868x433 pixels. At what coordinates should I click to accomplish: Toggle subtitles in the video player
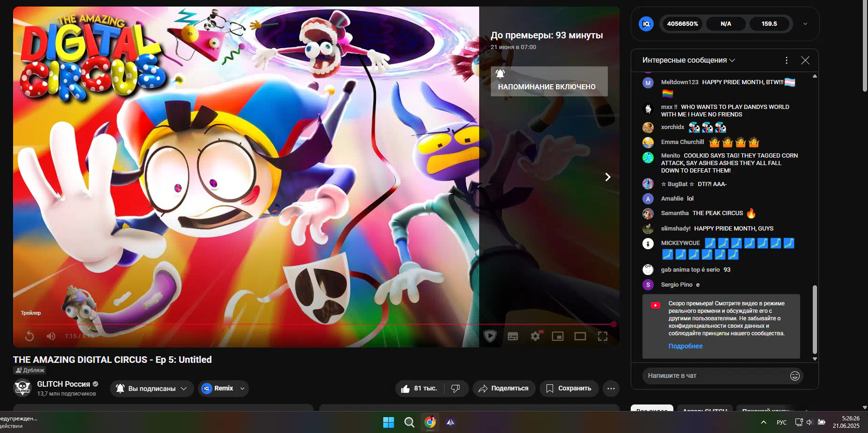pyautogui.click(x=513, y=336)
